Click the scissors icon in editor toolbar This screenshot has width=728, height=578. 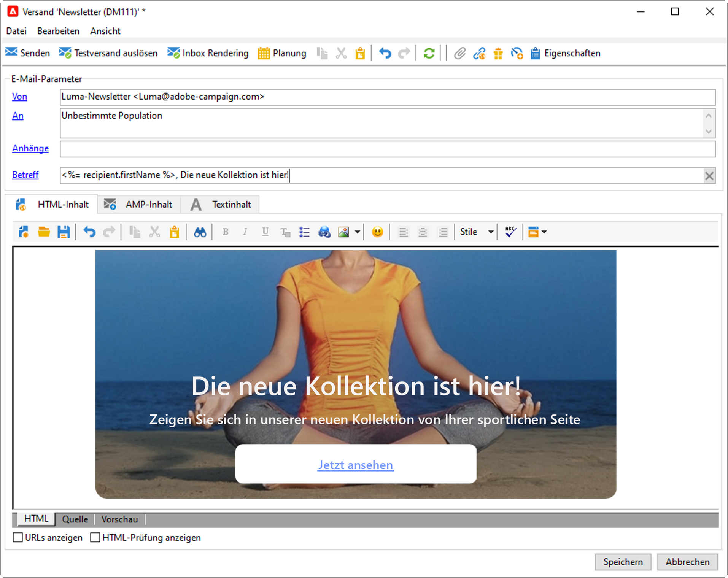(154, 232)
